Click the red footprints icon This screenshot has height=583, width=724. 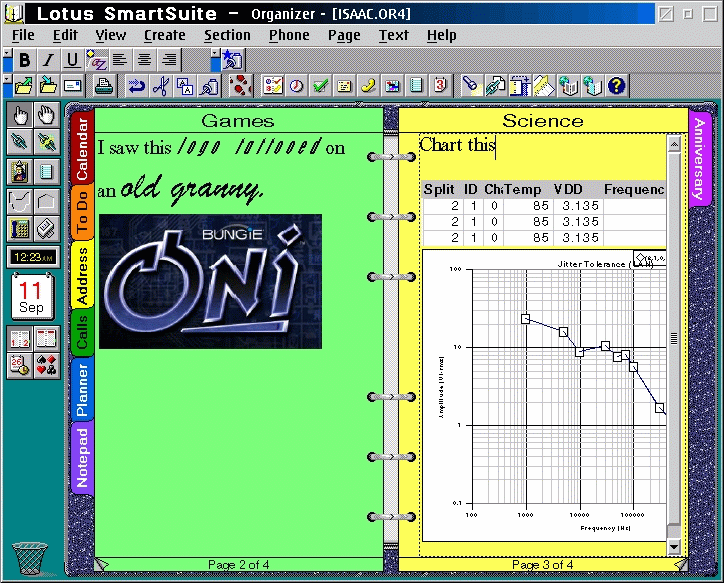(241, 86)
